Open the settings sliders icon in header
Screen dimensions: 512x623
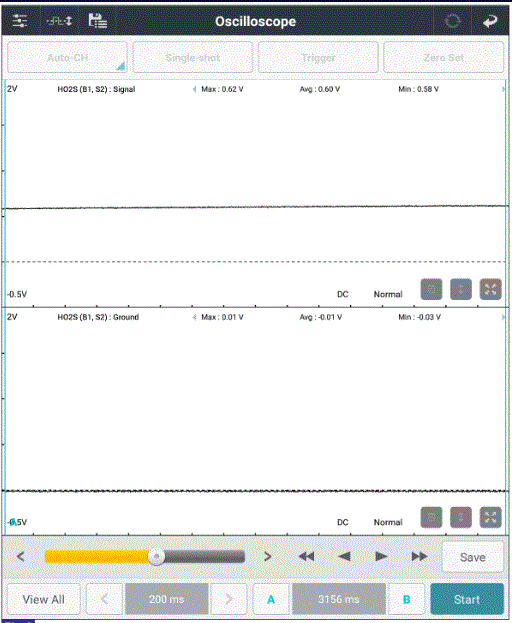click(20, 21)
